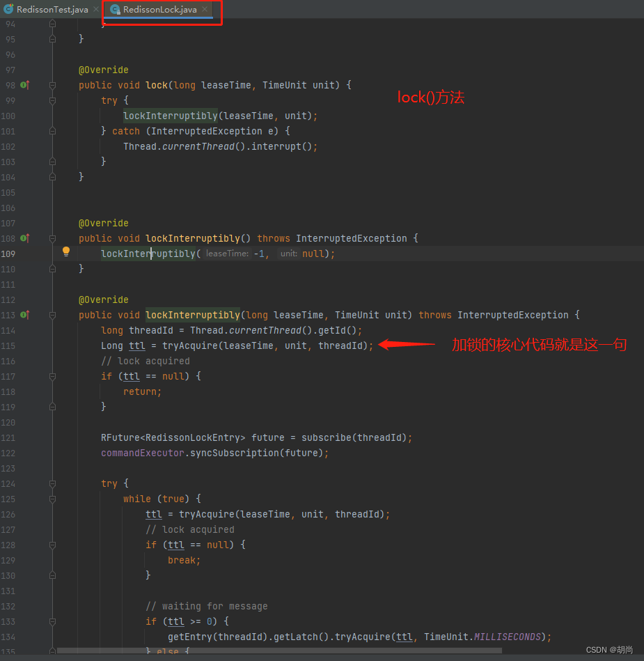
Task: Click the lock method name on line 98
Action: [x=157, y=85]
